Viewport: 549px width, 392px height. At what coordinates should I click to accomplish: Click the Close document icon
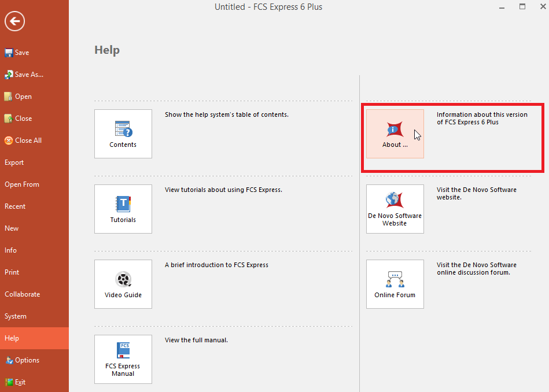(9, 119)
